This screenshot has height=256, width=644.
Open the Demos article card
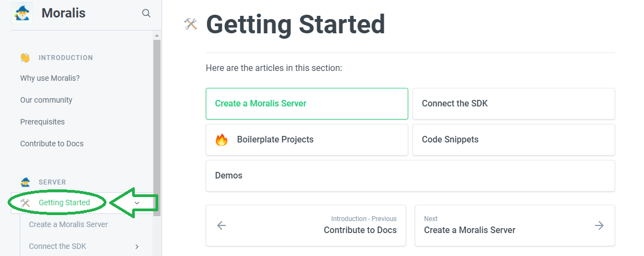pyautogui.click(x=410, y=176)
